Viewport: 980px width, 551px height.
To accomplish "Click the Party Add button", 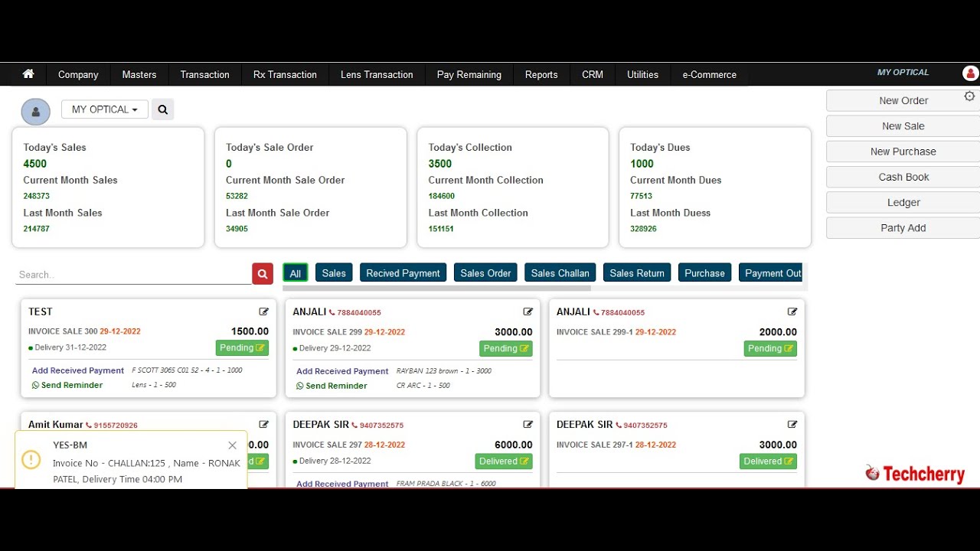I will point(903,228).
